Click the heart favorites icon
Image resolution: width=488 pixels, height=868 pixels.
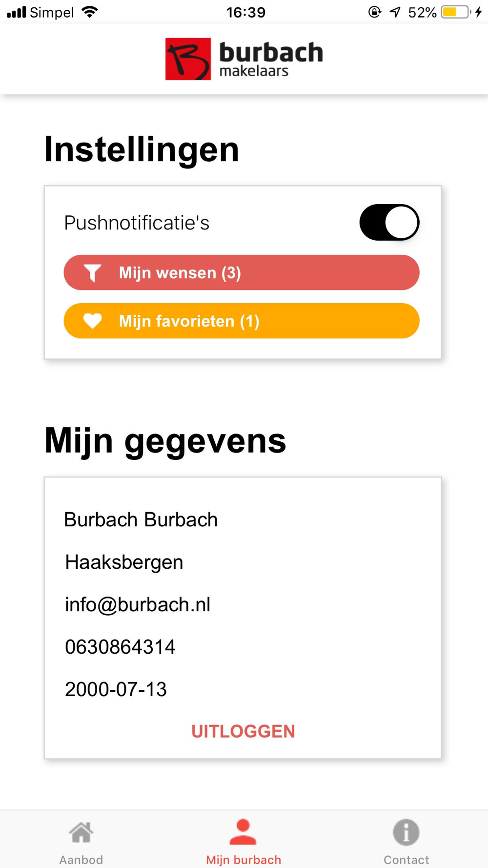click(x=92, y=321)
